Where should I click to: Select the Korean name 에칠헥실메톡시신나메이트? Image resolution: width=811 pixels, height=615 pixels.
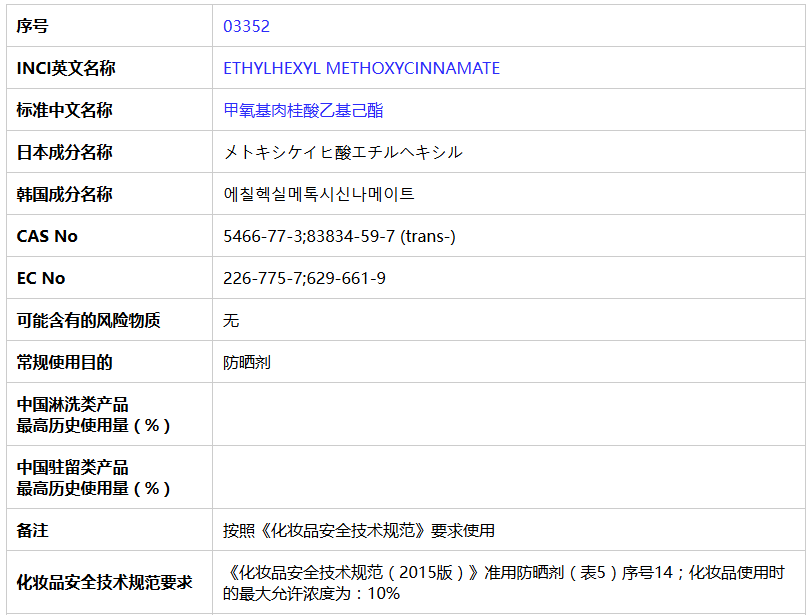(x=319, y=194)
